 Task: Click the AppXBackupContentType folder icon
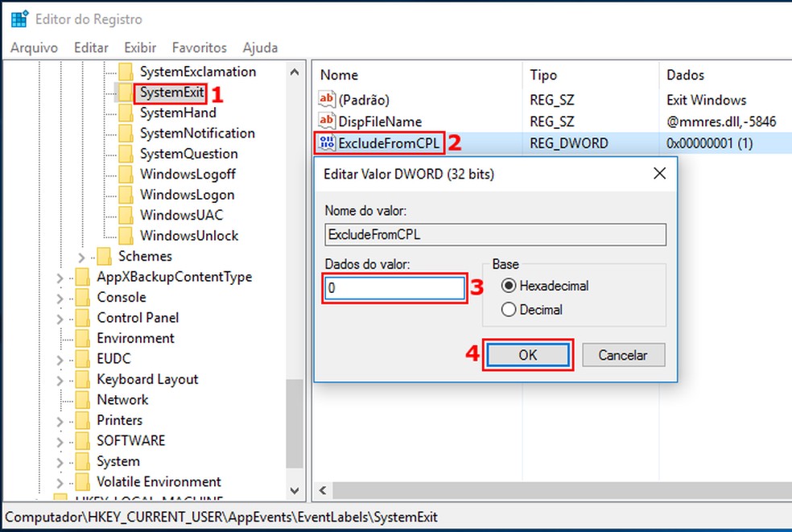82,277
